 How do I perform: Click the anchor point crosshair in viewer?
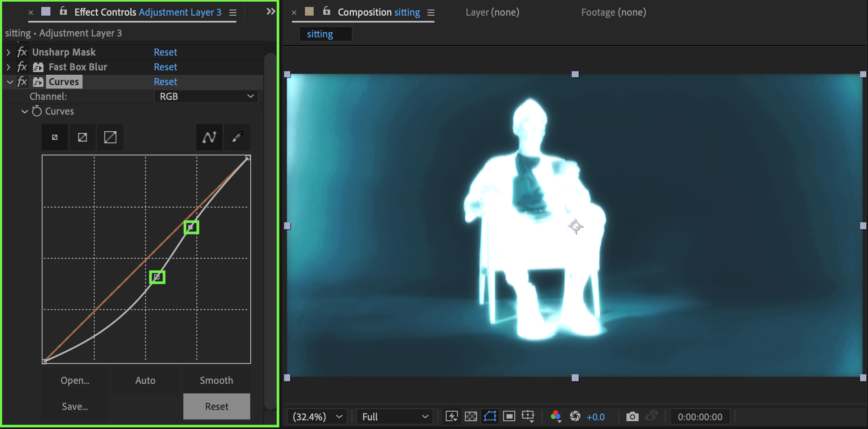coord(576,226)
